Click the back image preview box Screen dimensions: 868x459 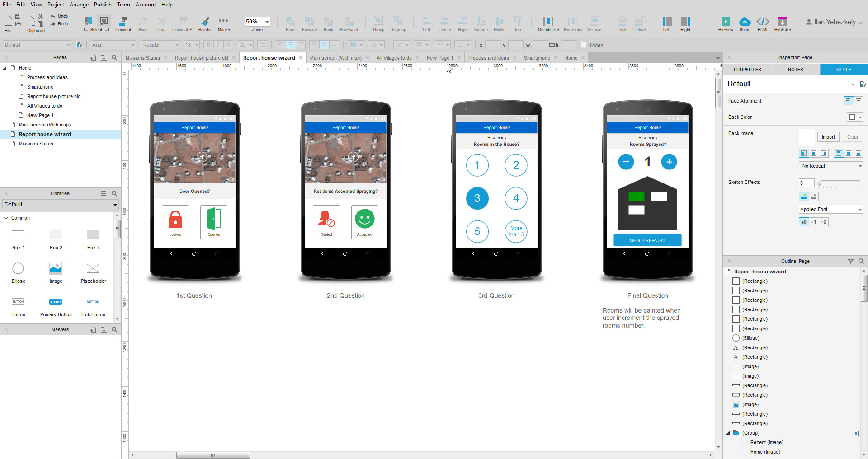tap(807, 137)
